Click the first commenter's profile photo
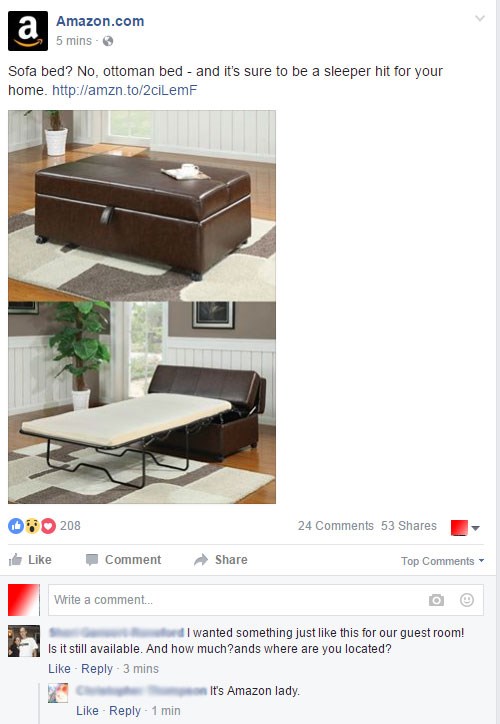The height and width of the screenshot is (724, 500). (x=24, y=641)
